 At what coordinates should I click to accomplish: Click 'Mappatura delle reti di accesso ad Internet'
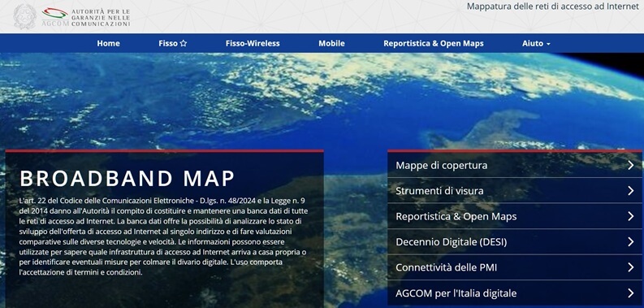pyautogui.click(x=553, y=7)
